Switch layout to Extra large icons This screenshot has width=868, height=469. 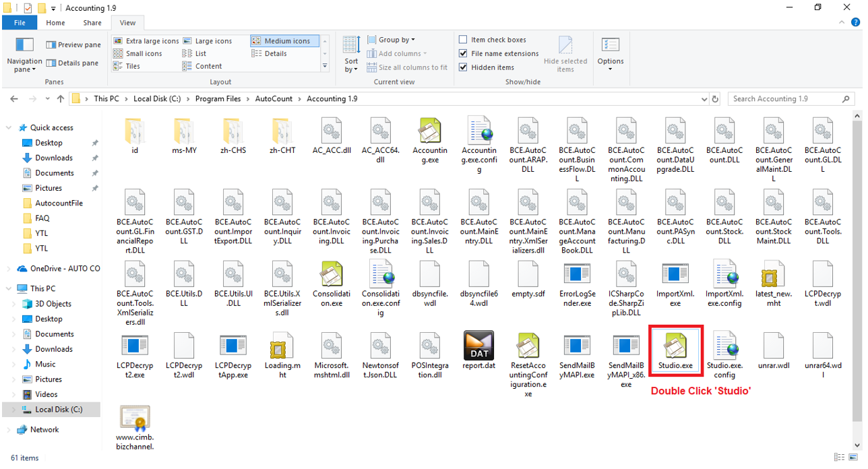146,41
